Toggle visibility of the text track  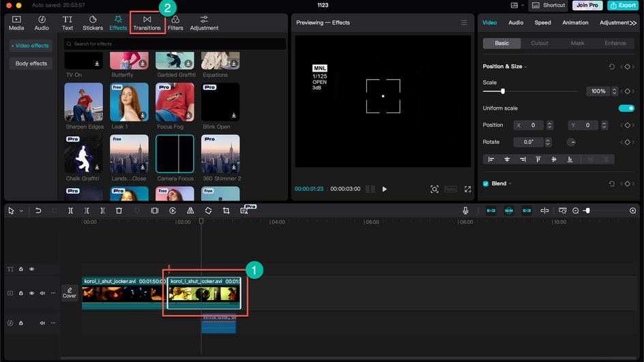point(31,269)
